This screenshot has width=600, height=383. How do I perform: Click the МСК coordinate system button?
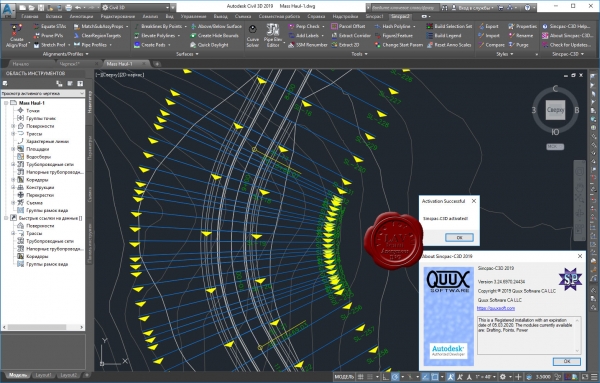point(555,147)
